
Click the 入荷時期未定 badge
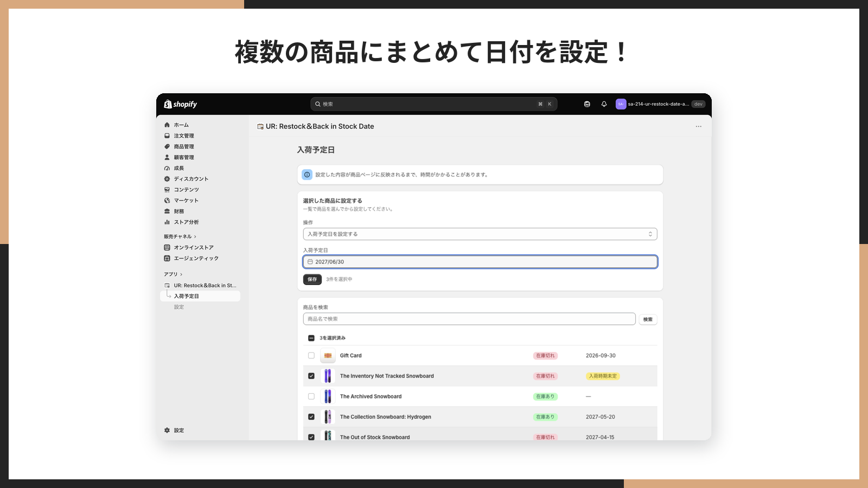tap(603, 376)
